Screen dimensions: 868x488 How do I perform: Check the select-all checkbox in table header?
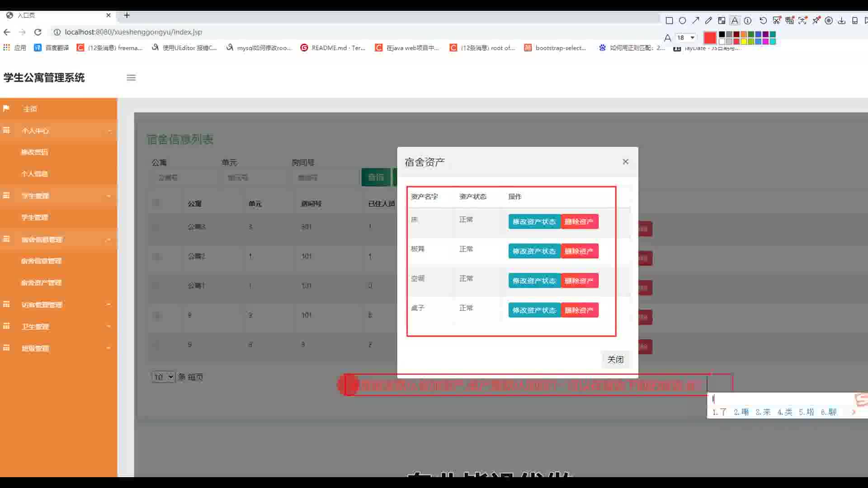click(156, 203)
